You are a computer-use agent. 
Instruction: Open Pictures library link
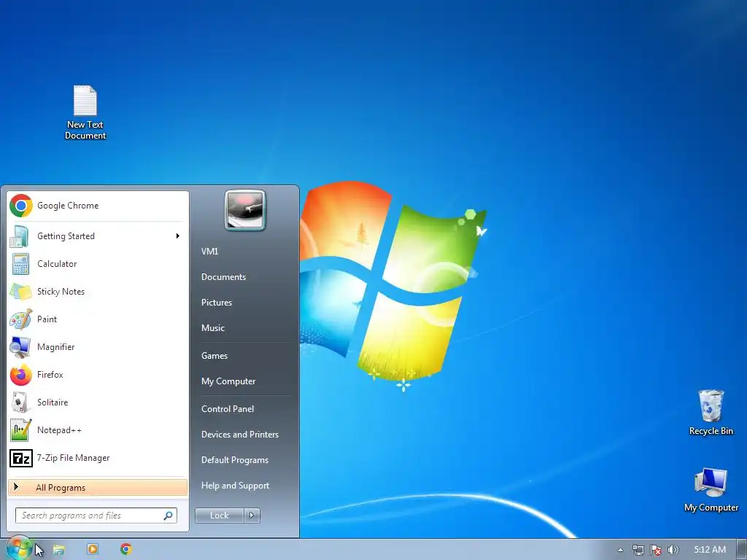216,303
